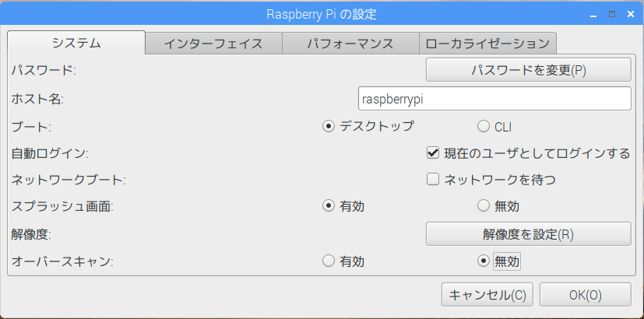Open the パフォーマンス tab
This screenshot has width=644, height=319.
click(350, 43)
